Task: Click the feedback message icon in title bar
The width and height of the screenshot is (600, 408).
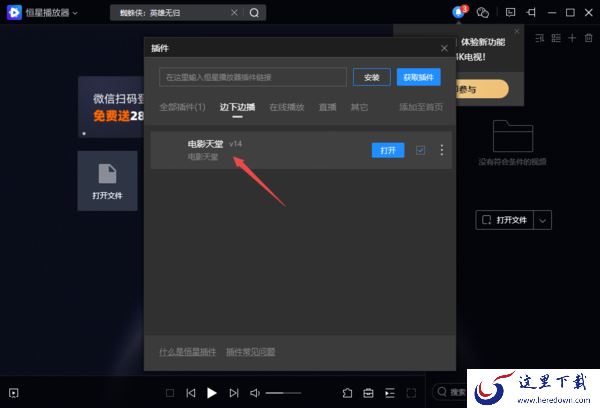Action: coord(510,13)
